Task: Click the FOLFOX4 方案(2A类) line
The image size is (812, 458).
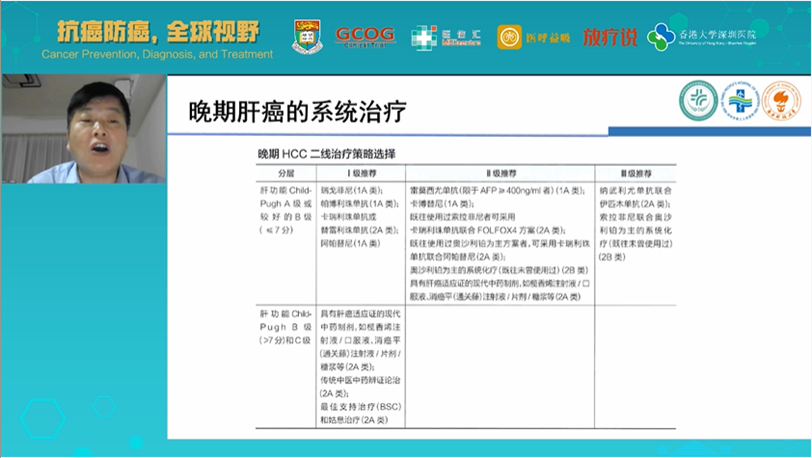Action: pos(488,230)
